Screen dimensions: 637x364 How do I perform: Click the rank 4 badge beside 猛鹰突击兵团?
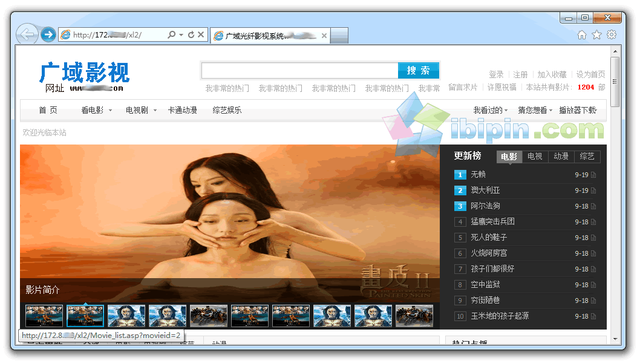(460, 222)
